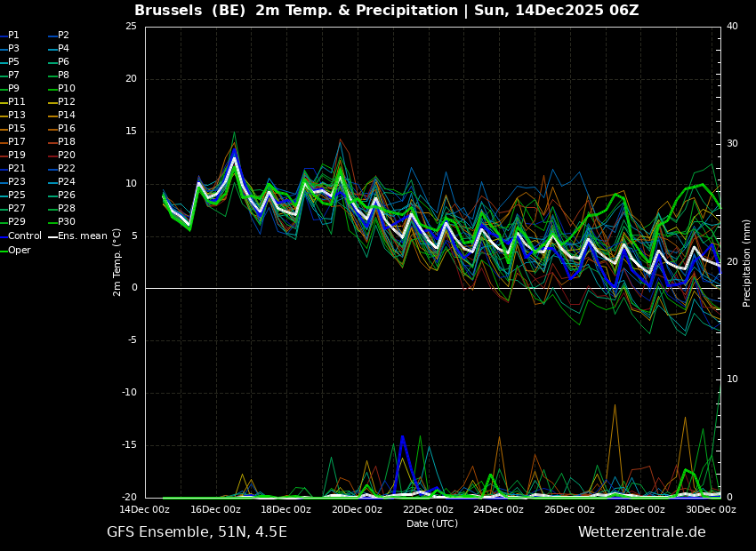The image size is (756, 551).
Task: Click the Wetterzentrale.de credit text
Action: [x=642, y=532]
